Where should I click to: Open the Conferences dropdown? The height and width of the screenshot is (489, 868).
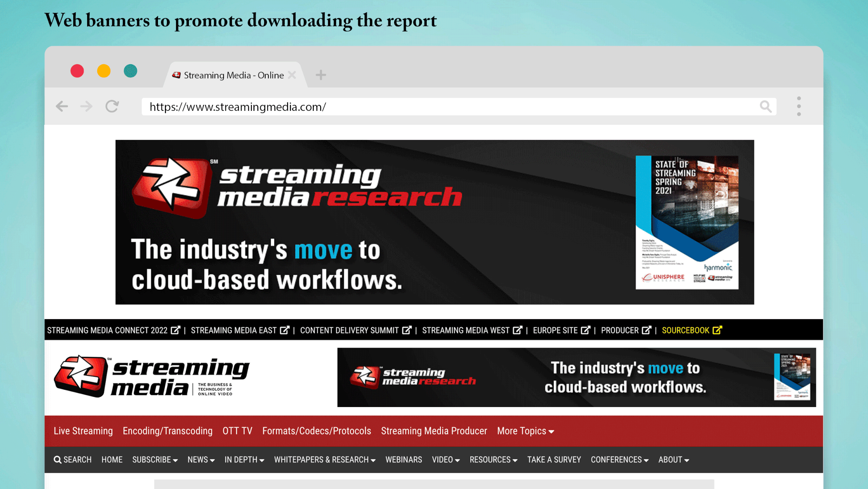click(x=619, y=460)
